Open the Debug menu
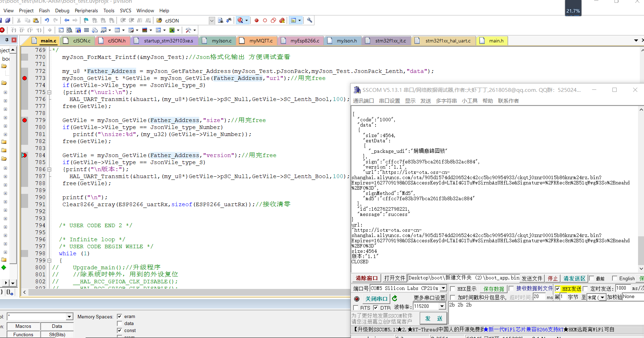The height and width of the screenshot is (338, 644). (62, 11)
